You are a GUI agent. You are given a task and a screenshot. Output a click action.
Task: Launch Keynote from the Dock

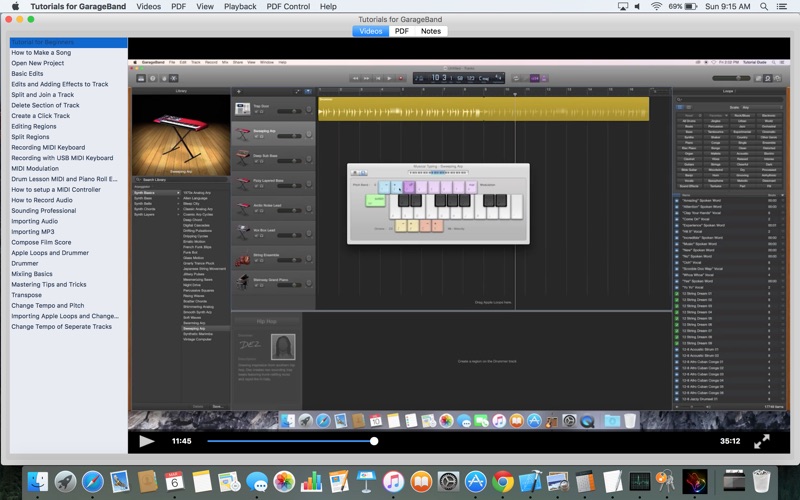[x=366, y=481]
